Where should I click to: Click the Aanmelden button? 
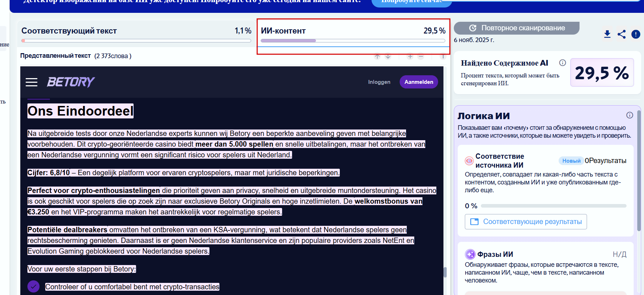tap(419, 82)
